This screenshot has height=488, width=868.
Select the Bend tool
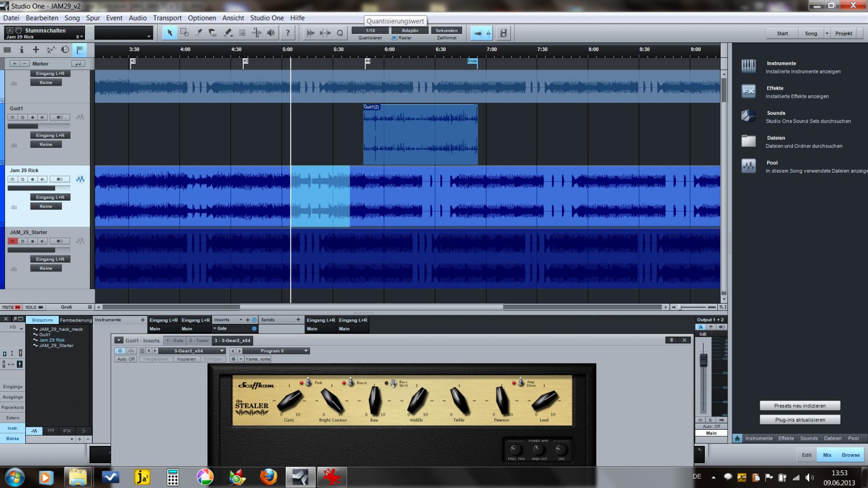tap(257, 33)
